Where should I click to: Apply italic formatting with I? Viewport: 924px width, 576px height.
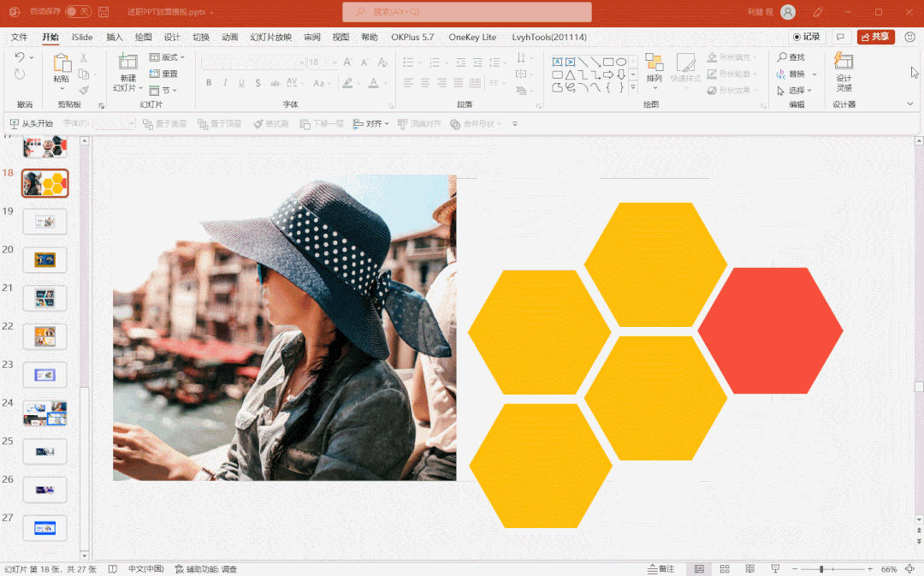pyautogui.click(x=225, y=83)
